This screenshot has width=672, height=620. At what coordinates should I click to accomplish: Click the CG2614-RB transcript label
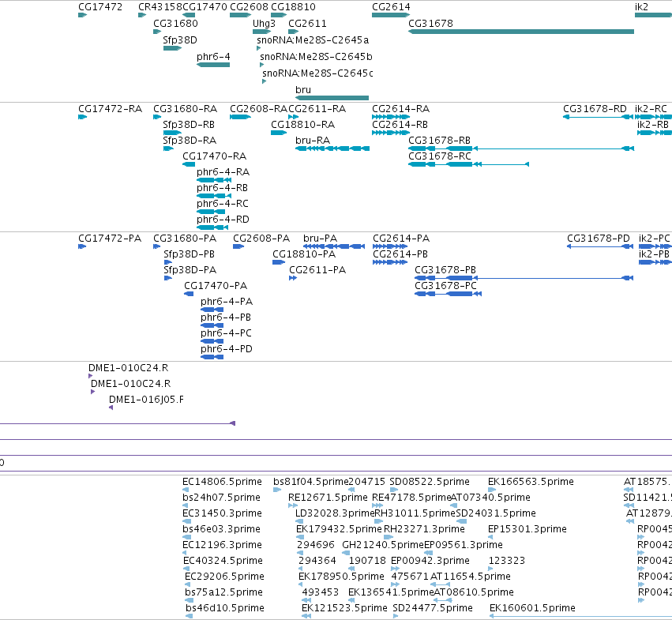pos(400,125)
